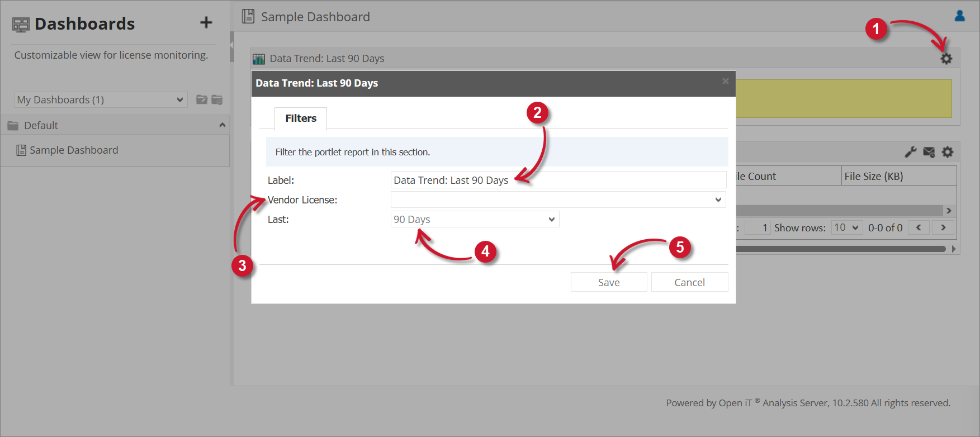The image size is (980, 437).
Task: Click the Data Trend chart icon
Action: pyautogui.click(x=259, y=59)
